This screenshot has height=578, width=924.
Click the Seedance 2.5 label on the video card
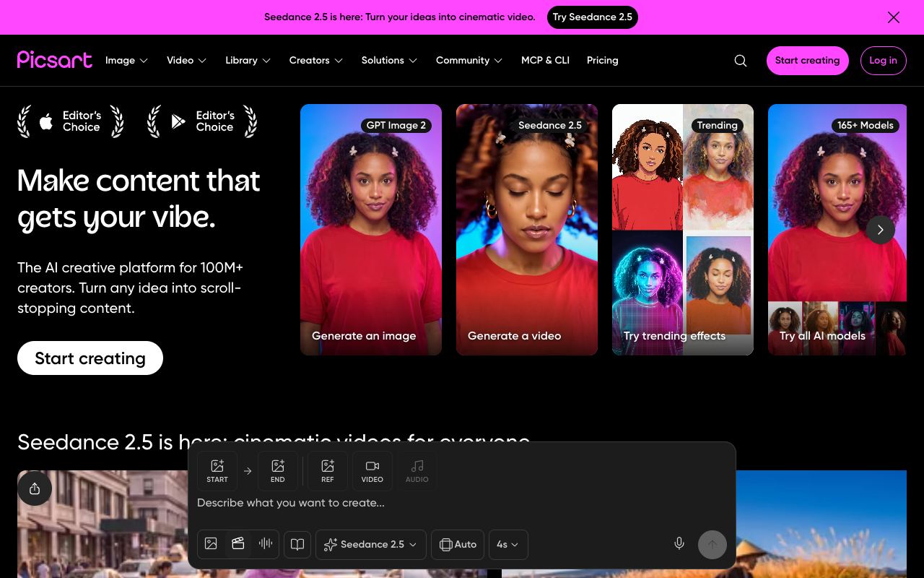coord(550,125)
